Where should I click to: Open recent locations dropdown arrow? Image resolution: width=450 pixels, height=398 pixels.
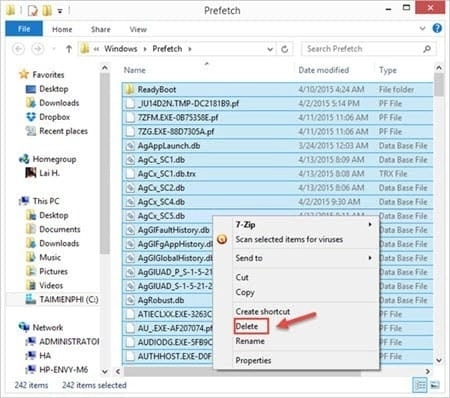pyautogui.click(x=54, y=49)
